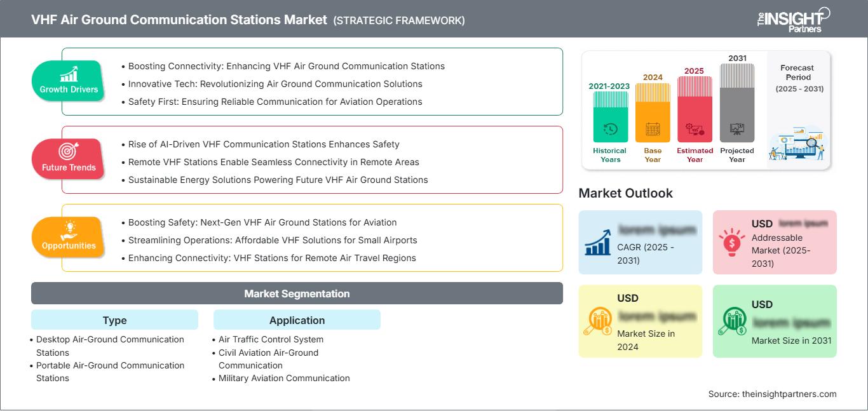
Task: Click the 2024 base year bar
Action: pyautogui.click(x=653, y=112)
